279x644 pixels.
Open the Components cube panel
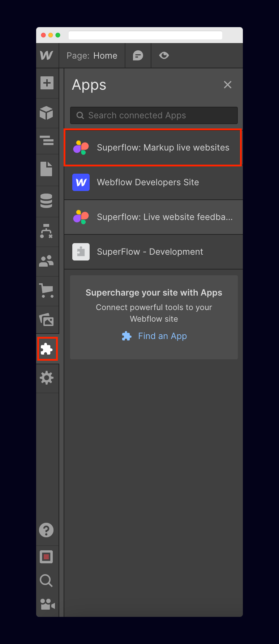47,113
